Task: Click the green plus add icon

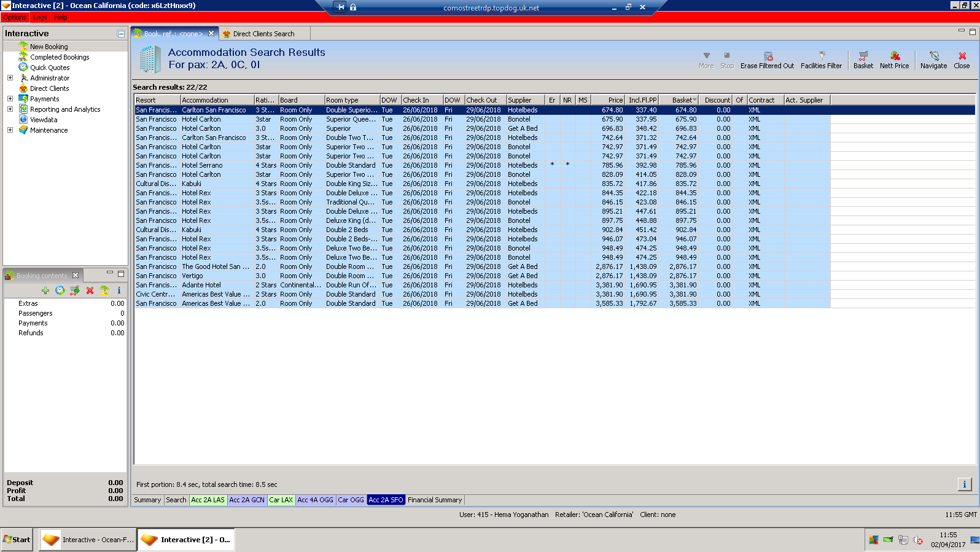Action: pos(45,290)
